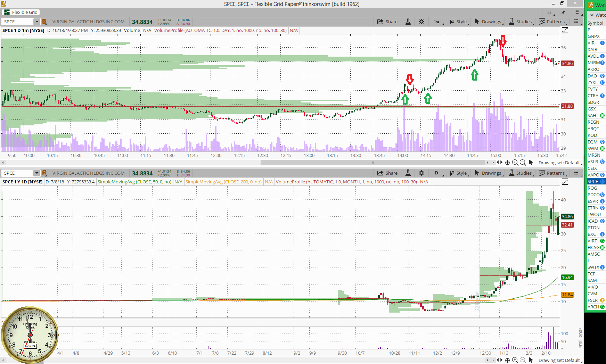606x364 pixels.
Task: Open lower chart settings gear
Action: [421, 173]
